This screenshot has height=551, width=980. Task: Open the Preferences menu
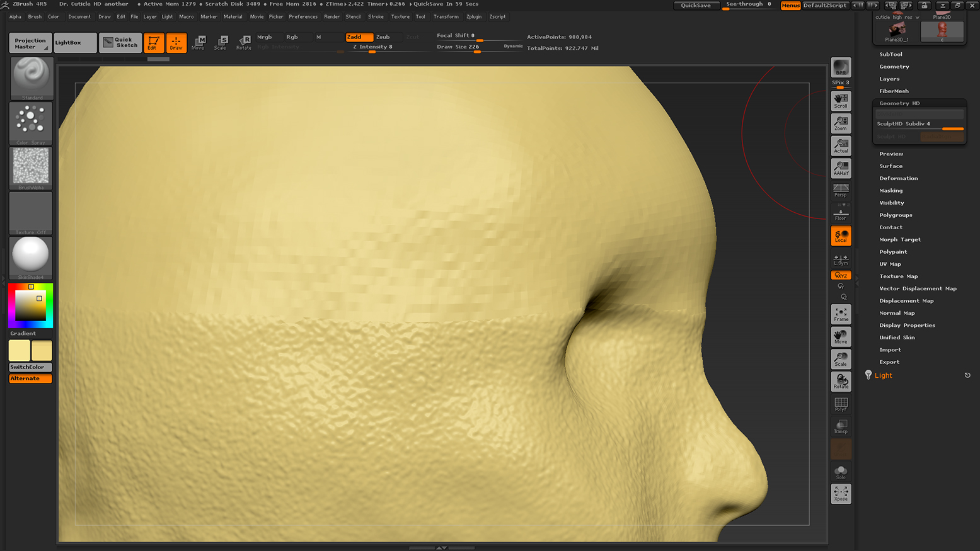point(303,16)
